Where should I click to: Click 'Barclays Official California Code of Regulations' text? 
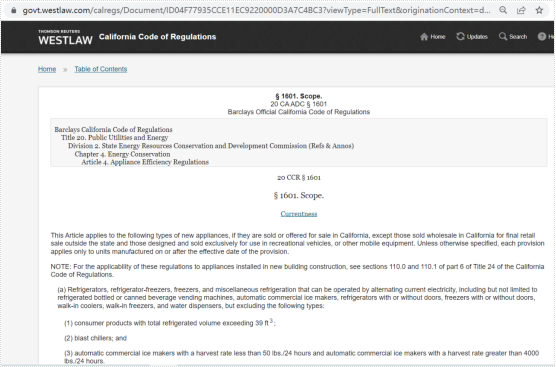point(299,112)
